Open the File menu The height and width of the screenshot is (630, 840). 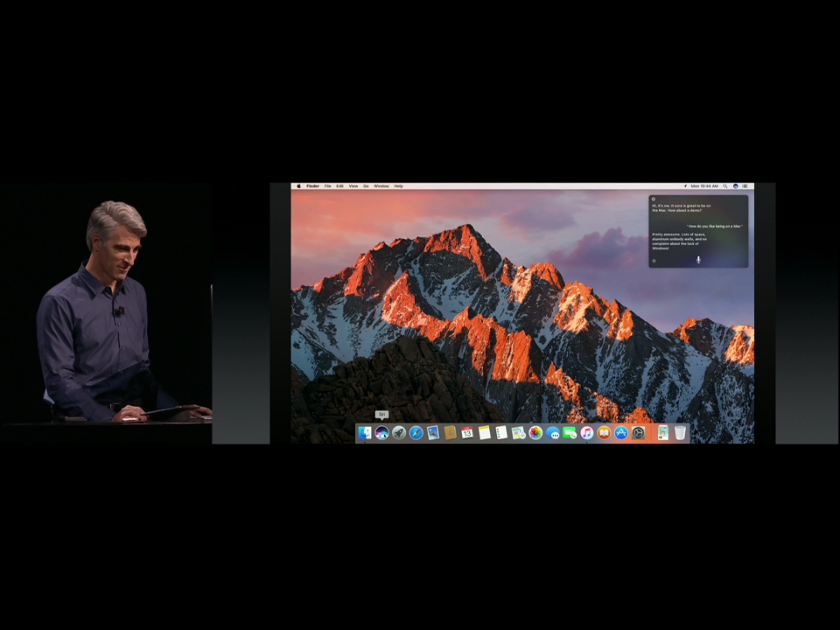(328, 186)
